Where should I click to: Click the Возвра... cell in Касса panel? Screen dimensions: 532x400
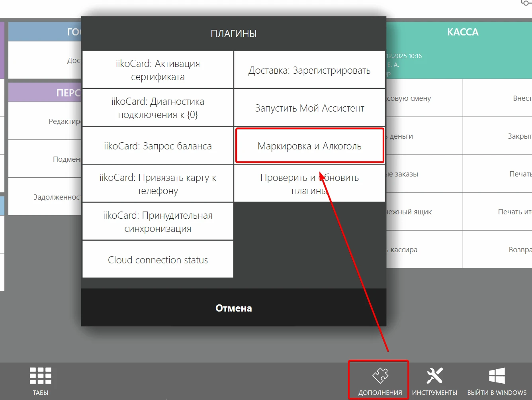(x=498, y=249)
